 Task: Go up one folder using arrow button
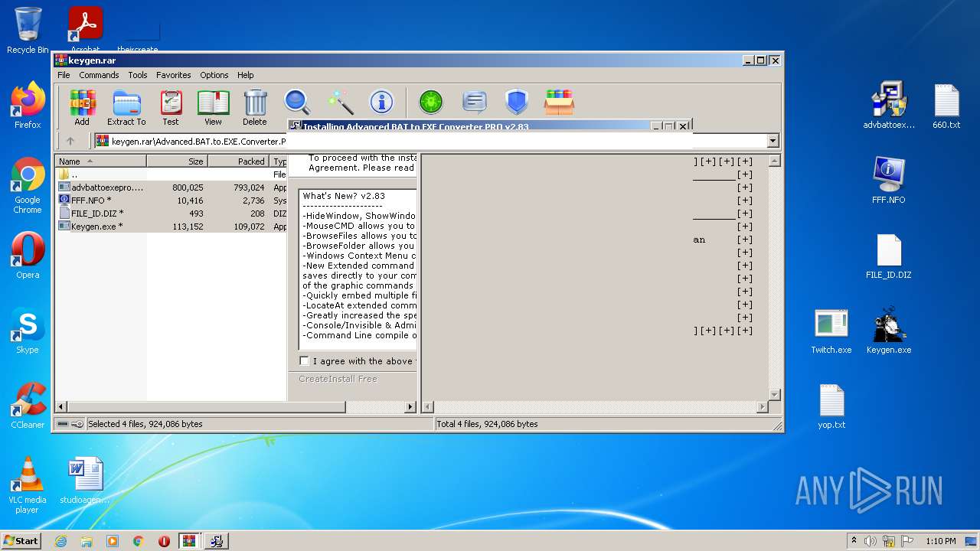[70, 141]
